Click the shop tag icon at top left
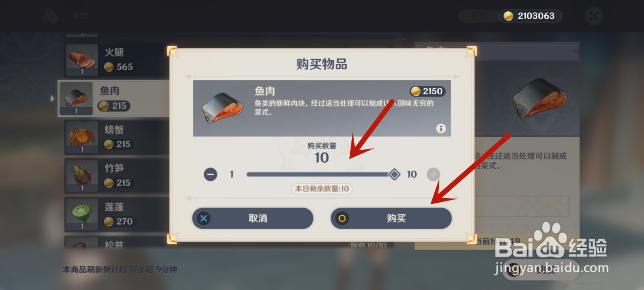Screen dimensions: 644x290 [x=51, y=17]
